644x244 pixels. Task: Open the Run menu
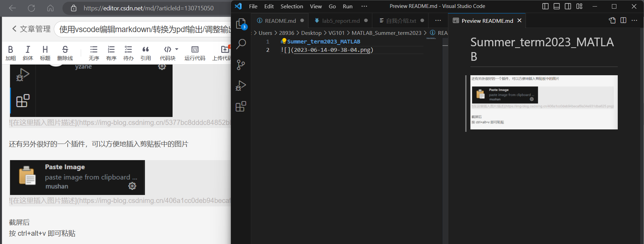348,6
